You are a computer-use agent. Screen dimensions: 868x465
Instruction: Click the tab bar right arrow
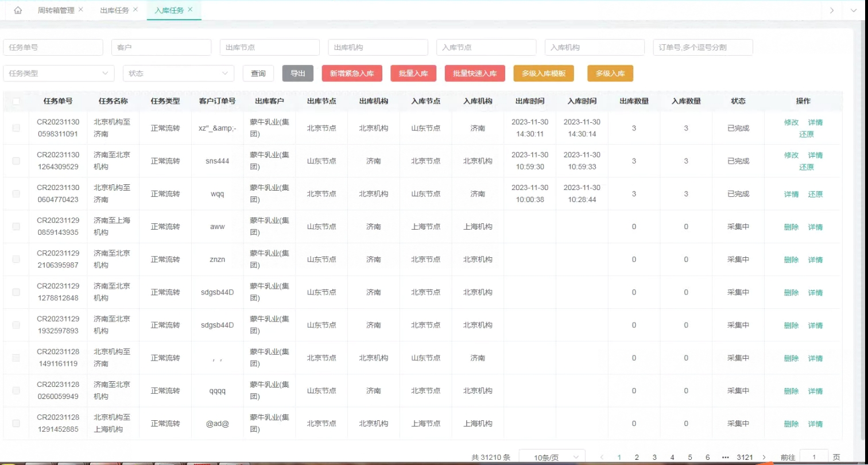(832, 10)
